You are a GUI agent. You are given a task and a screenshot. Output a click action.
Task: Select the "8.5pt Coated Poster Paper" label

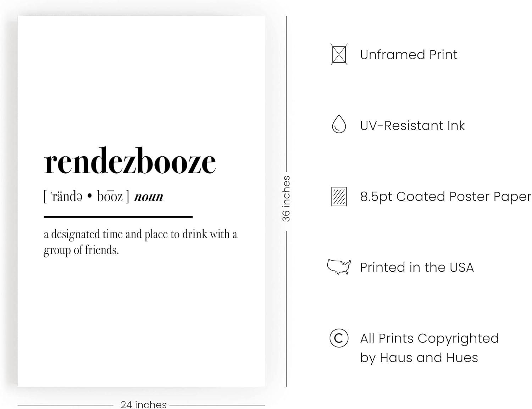(x=445, y=196)
